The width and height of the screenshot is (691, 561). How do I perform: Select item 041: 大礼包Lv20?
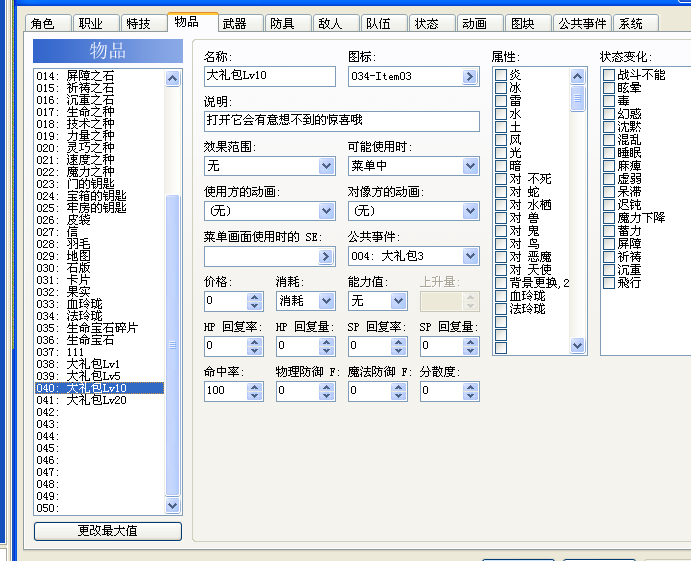pyautogui.click(x=100, y=400)
